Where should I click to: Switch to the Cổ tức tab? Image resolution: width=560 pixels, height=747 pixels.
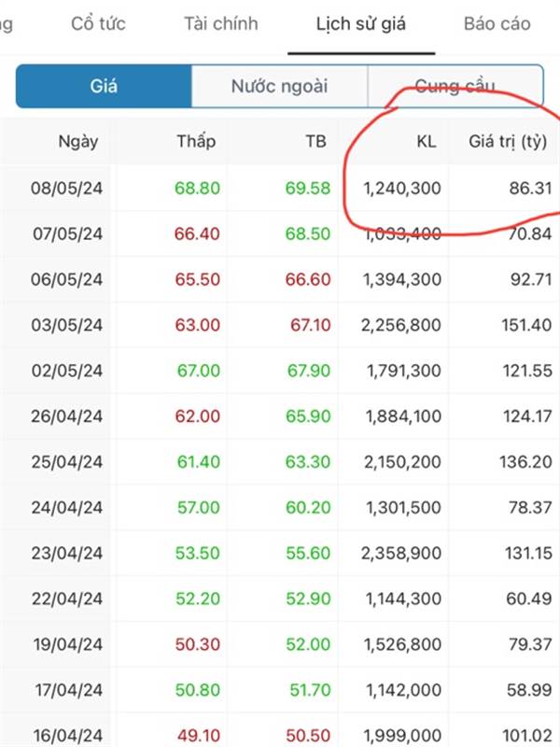point(98,23)
